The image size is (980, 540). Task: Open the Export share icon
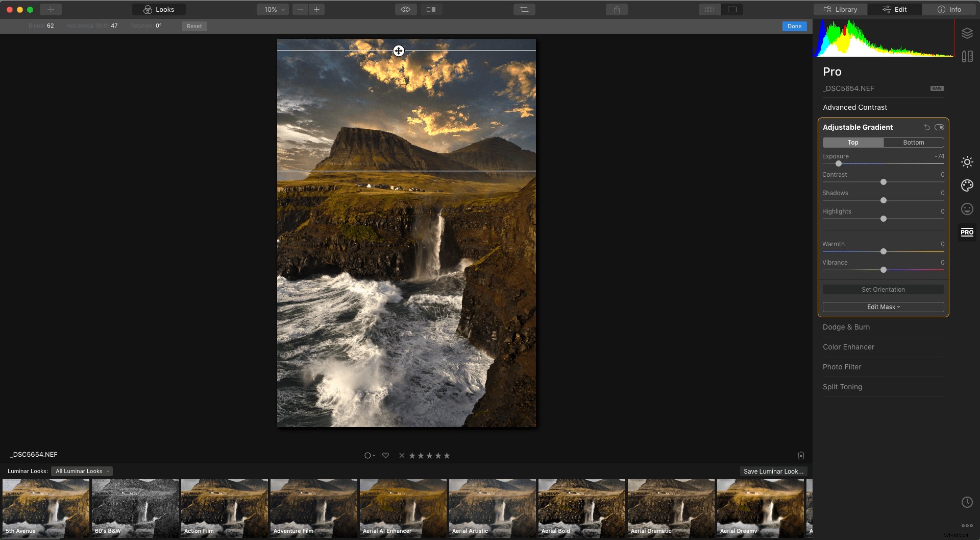(617, 9)
